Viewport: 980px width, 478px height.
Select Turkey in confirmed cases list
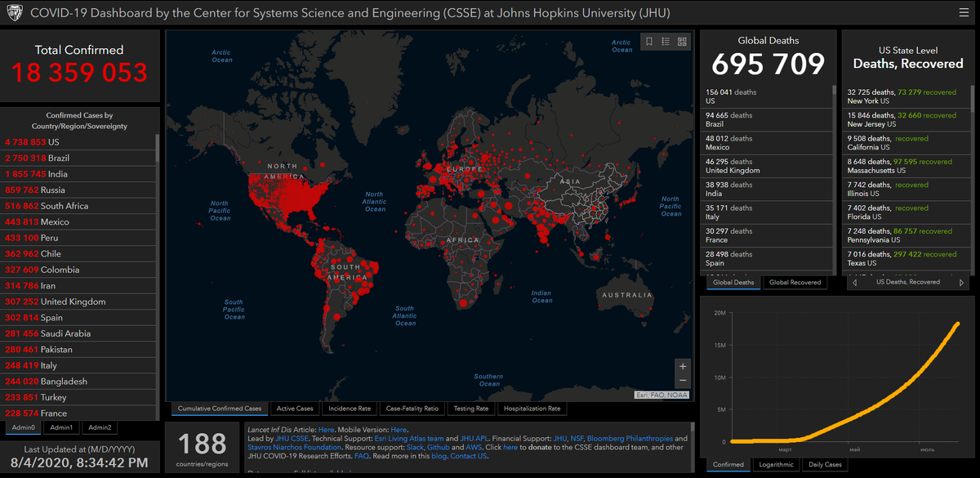(x=78, y=397)
